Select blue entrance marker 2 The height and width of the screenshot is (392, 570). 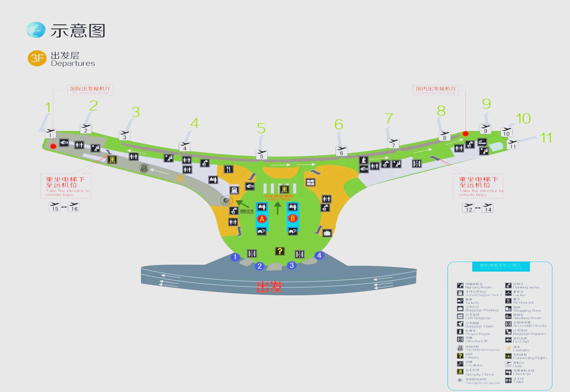click(x=259, y=266)
